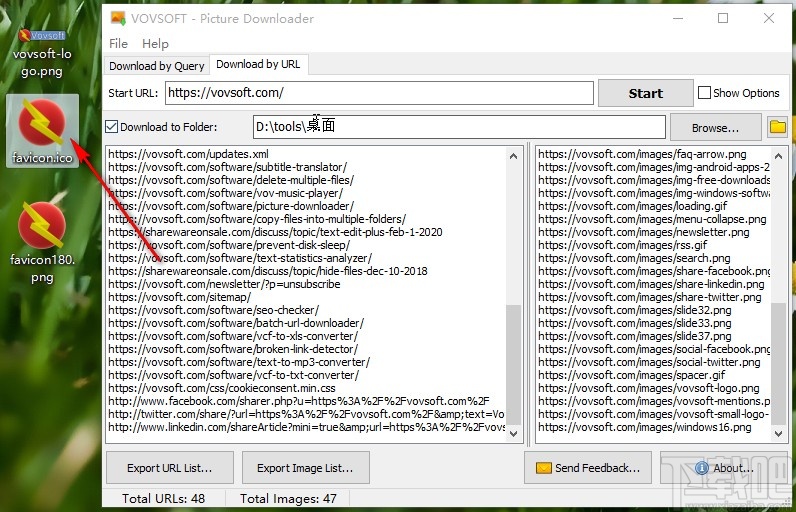Select the rss.gif image row
The height and width of the screenshot is (512, 796).
click(x=653, y=245)
